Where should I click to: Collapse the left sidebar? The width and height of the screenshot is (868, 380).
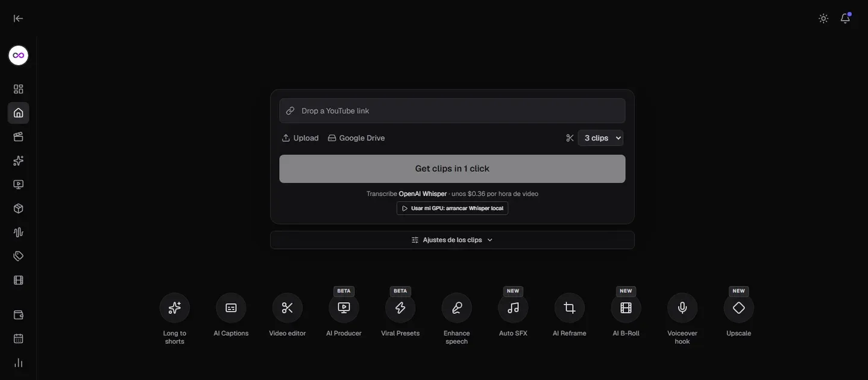pyautogui.click(x=18, y=18)
